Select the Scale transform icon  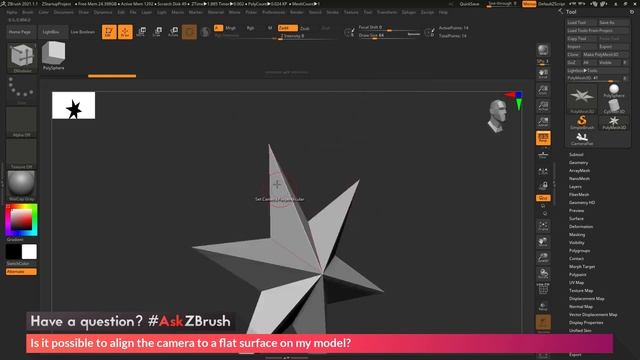click(157, 32)
